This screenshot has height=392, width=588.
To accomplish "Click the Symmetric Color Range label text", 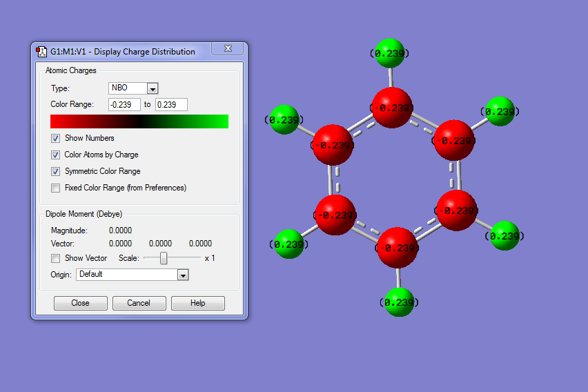I will coord(102,171).
